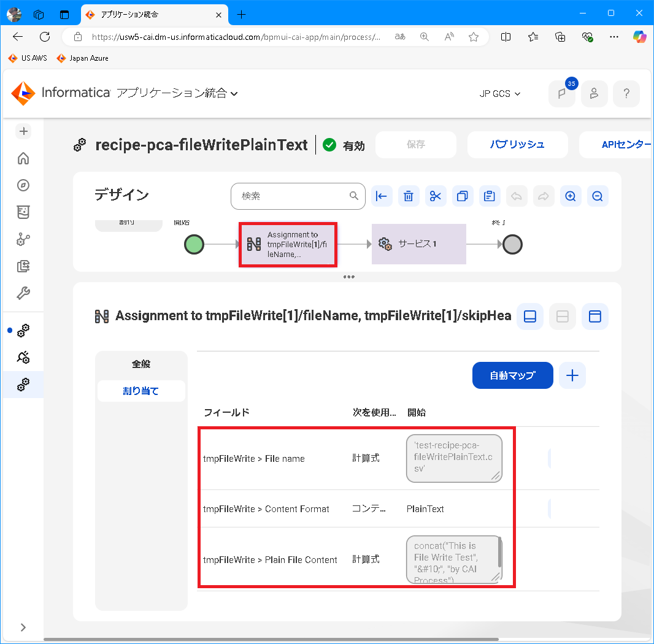Set properties panel to split layout
This screenshot has height=644, width=654.
562,316
